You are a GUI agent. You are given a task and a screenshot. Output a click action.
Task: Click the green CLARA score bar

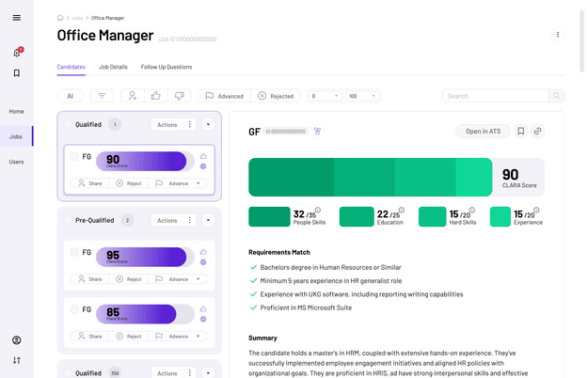(370, 177)
